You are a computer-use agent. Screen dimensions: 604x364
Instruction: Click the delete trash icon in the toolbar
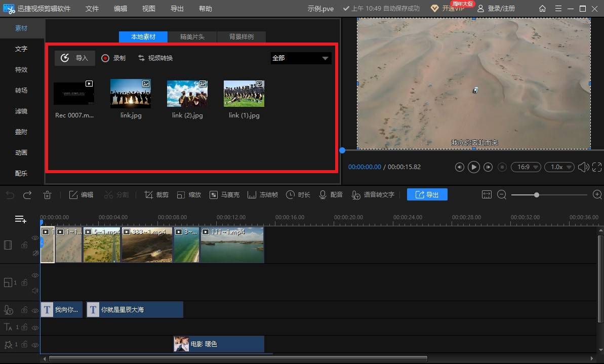point(48,195)
